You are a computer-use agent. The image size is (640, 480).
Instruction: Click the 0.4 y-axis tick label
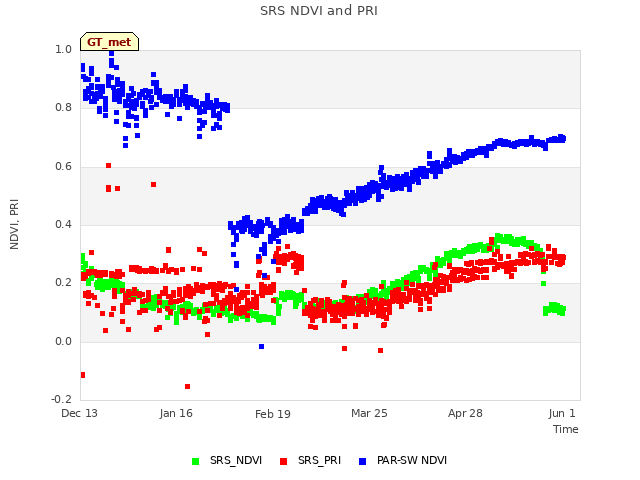pos(63,224)
